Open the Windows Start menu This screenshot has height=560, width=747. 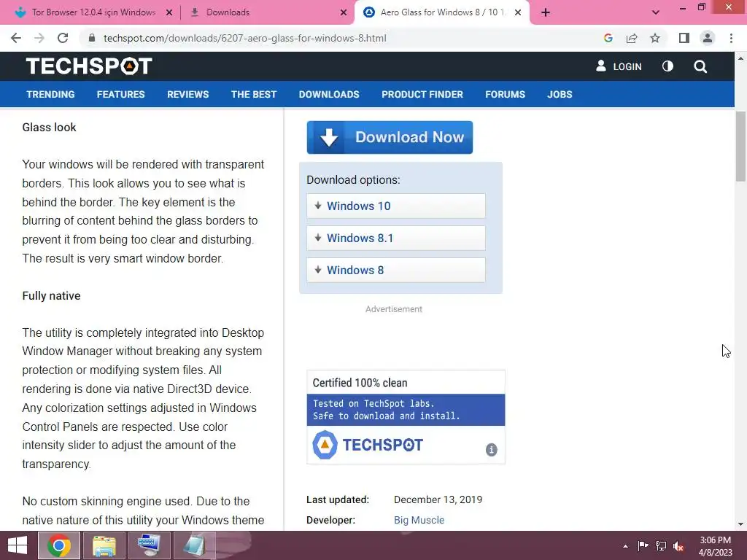[18, 545]
